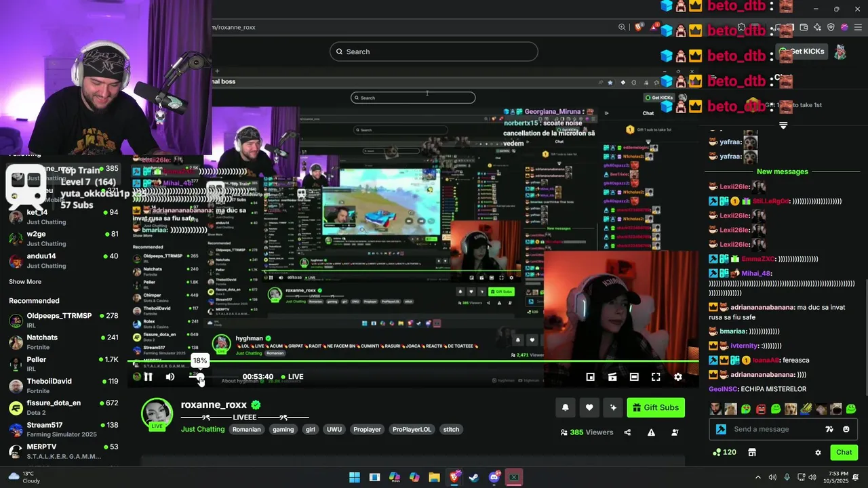The image size is (868, 488).
Task: Open Stream517 recommended channel
Action: [x=63, y=430]
